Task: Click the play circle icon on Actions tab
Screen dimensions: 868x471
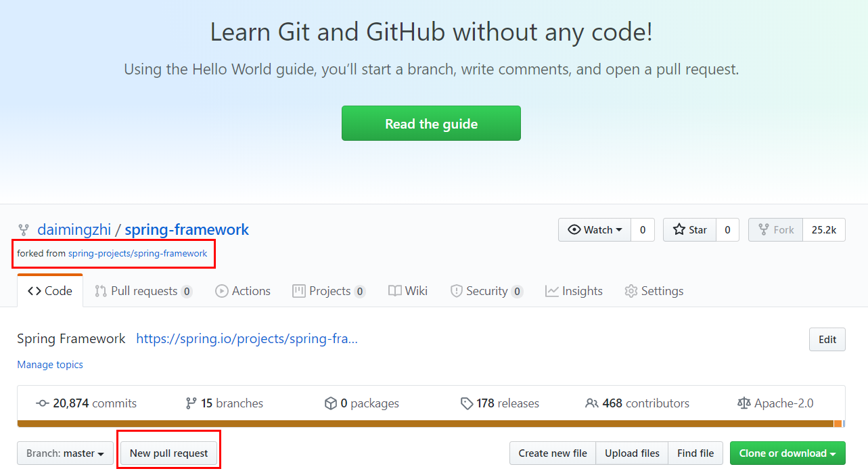Action: (x=222, y=291)
